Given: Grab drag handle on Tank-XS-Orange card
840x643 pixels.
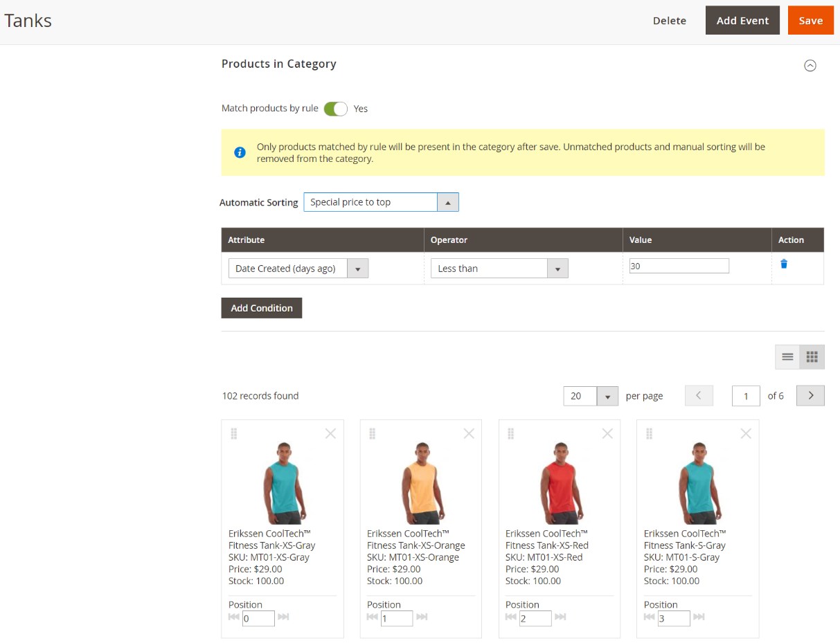Looking at the screenshot, I should pyautogui.click(x=373, y=433).
